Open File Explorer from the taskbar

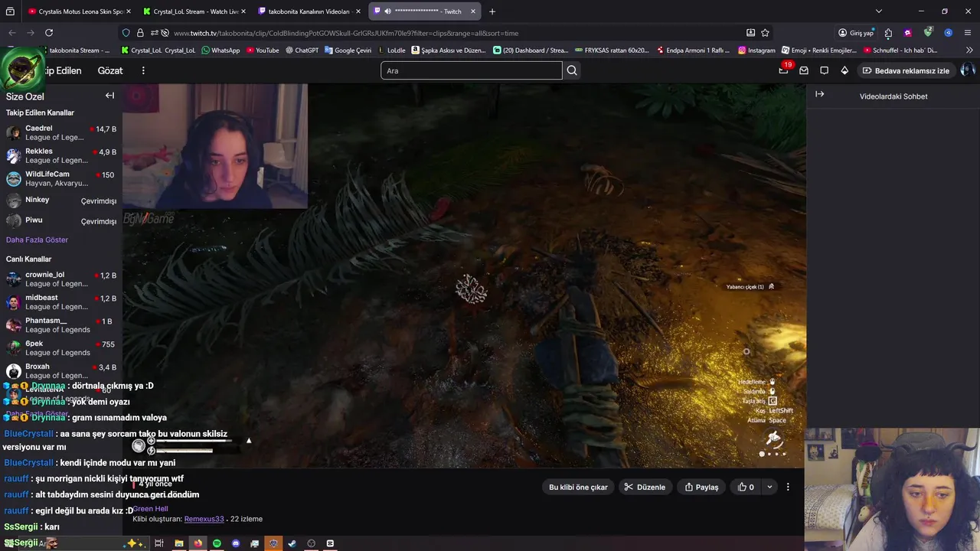[178, 543]
